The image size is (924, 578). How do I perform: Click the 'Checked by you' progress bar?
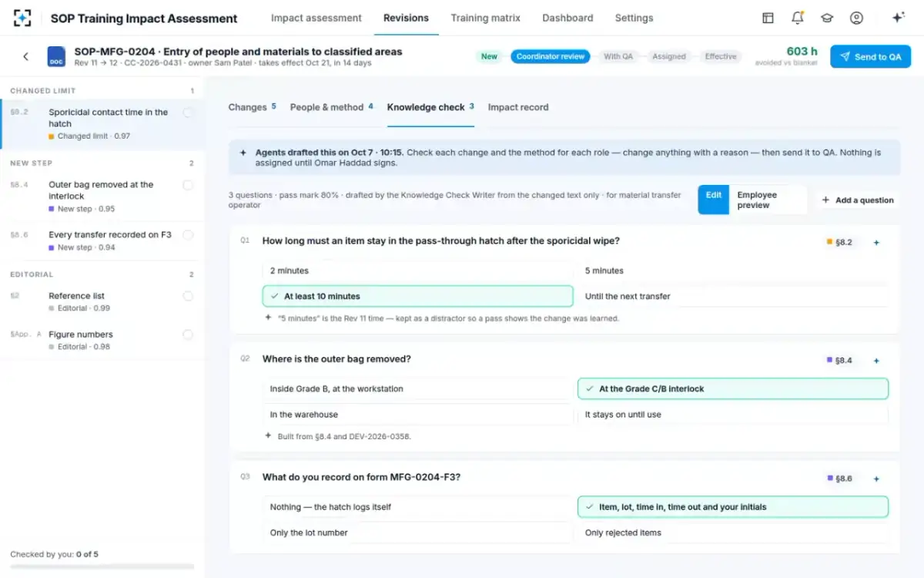click(102, 567)
